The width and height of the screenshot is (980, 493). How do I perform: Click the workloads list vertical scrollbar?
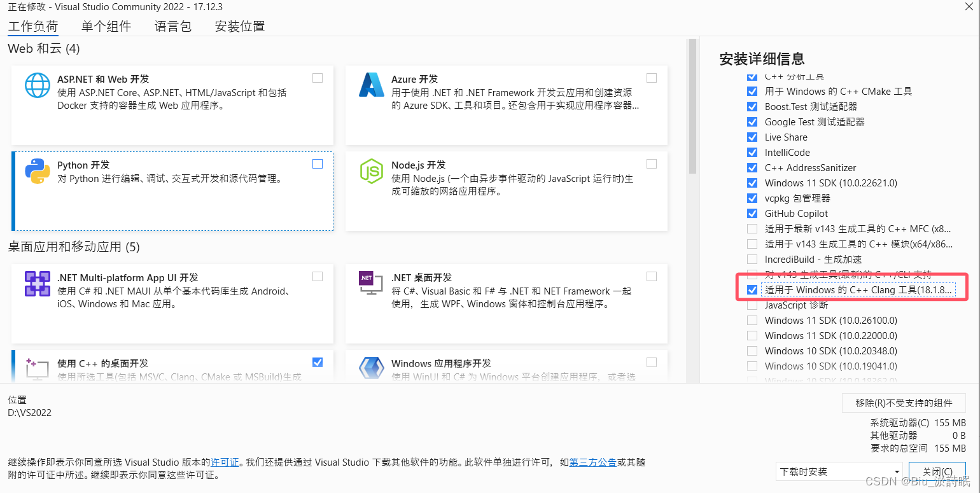pyautogui.click(x=692, y=106)
